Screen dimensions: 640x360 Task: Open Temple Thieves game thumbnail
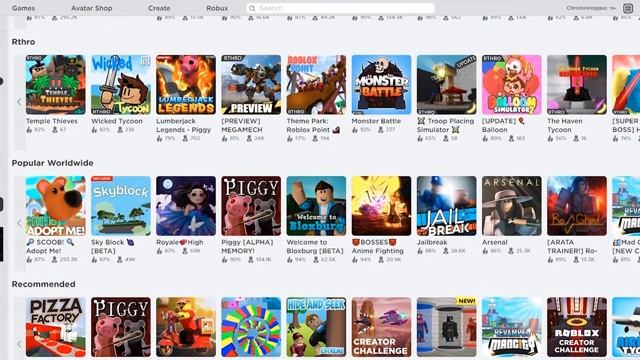click(56, 85)
